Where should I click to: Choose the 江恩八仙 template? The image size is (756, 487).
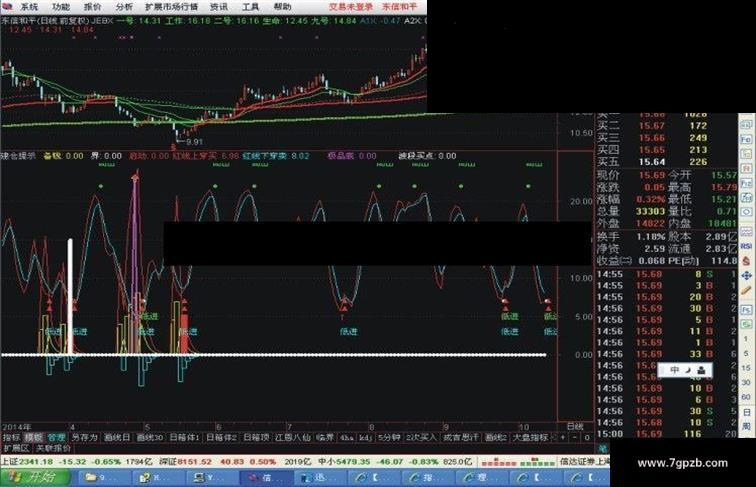[x=293, y=437]
